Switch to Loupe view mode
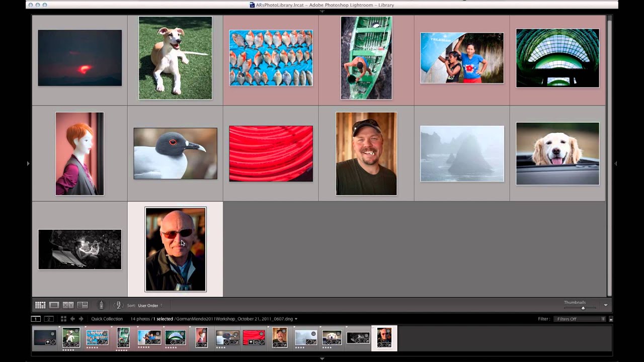Viewport: 644px width, 362px height. coord(54,305)
